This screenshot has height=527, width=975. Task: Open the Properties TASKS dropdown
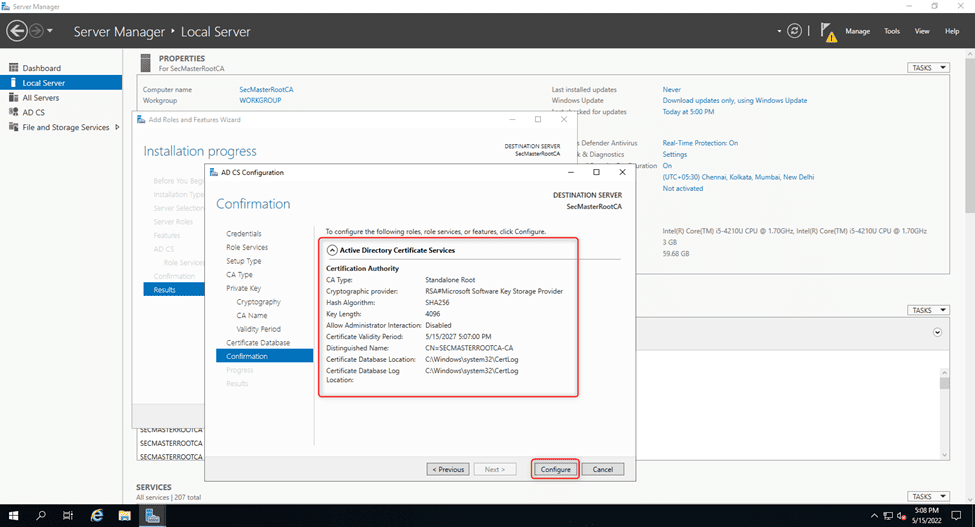click(x=928, y=68)
